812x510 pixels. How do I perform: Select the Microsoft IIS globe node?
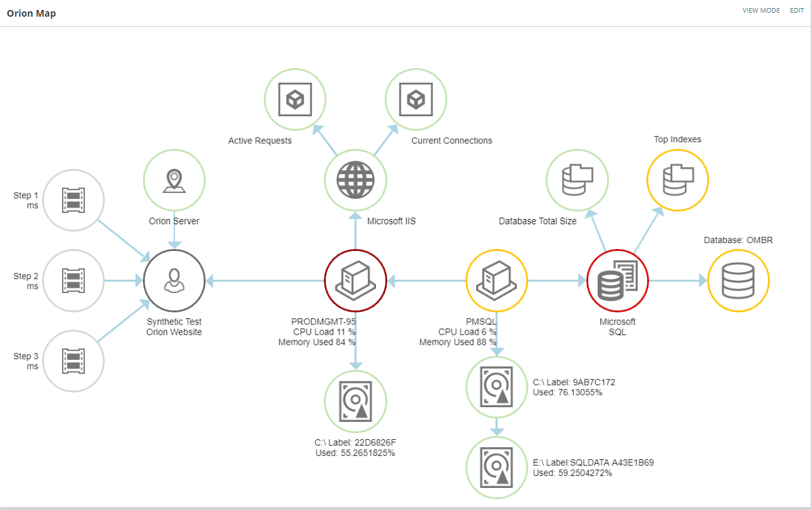click(356, 180)
